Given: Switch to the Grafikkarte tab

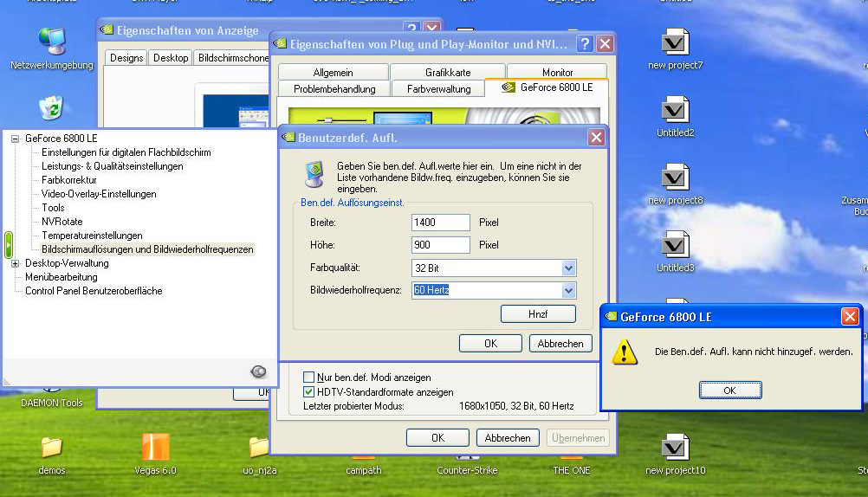Looking at the screenshot, I should tap(448, 73).
